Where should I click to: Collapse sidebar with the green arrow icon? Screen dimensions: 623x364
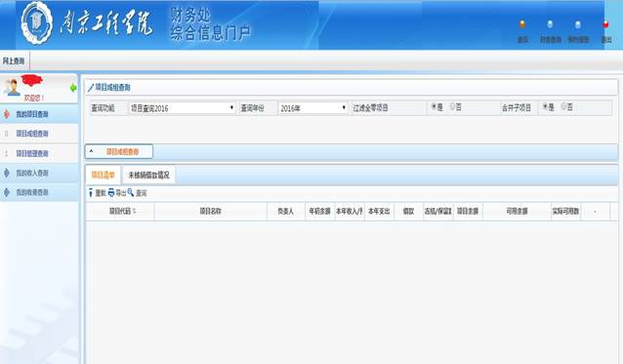pos(73,88)
